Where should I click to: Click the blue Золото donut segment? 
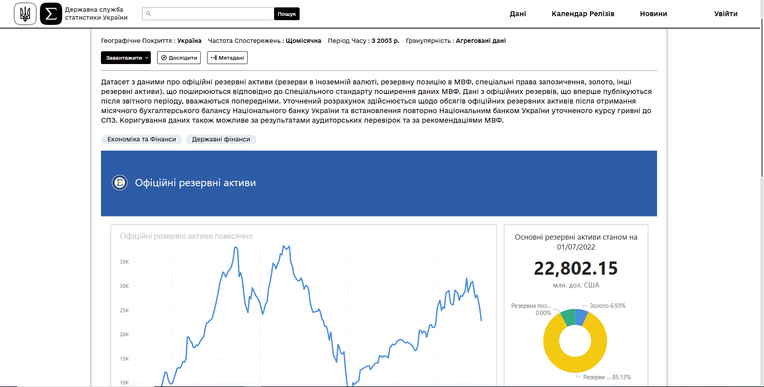pos(581,317)
